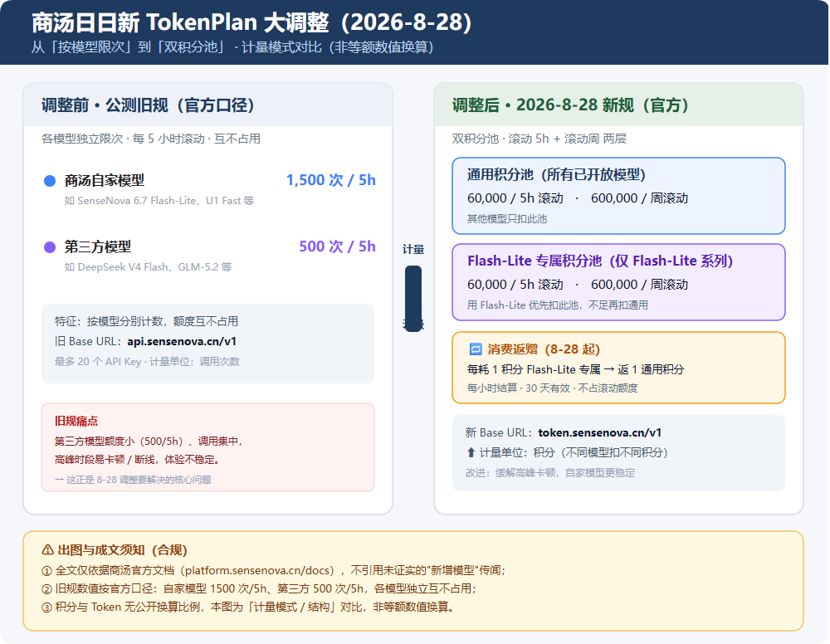Click the old URL api.sensenova.cn/v1
The width and height of the screenshot is (830, 644).
(x=182, y=341)
